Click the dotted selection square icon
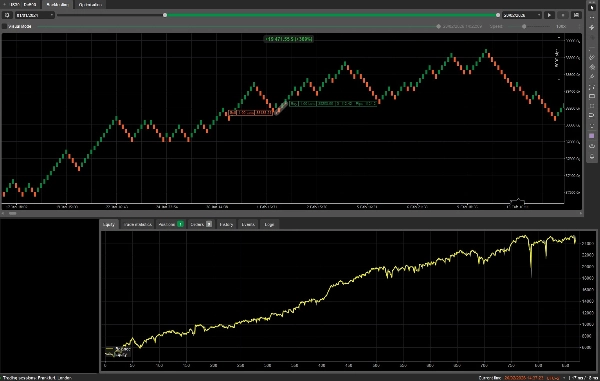Image resolution: width=600 pixels, height=381 pixels. coord(592,106)
